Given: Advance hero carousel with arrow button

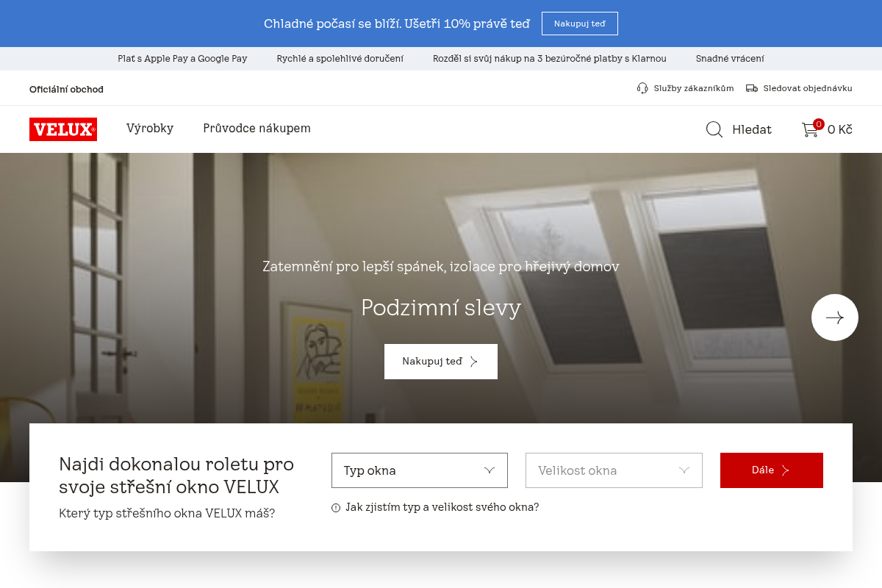Looking at the screenshot, I should pyautogui.click(x=835, y=318).
